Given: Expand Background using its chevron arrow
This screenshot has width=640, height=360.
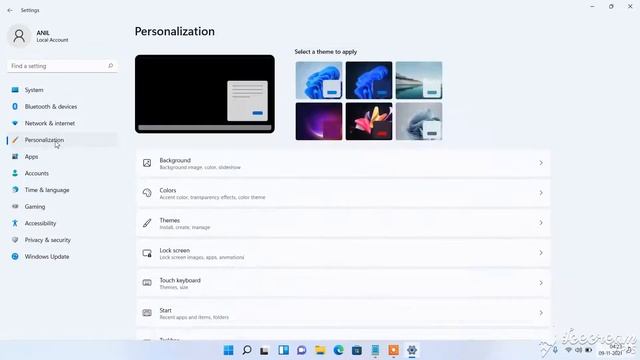Looking at the screenshot, I should [x=541, y=163].
